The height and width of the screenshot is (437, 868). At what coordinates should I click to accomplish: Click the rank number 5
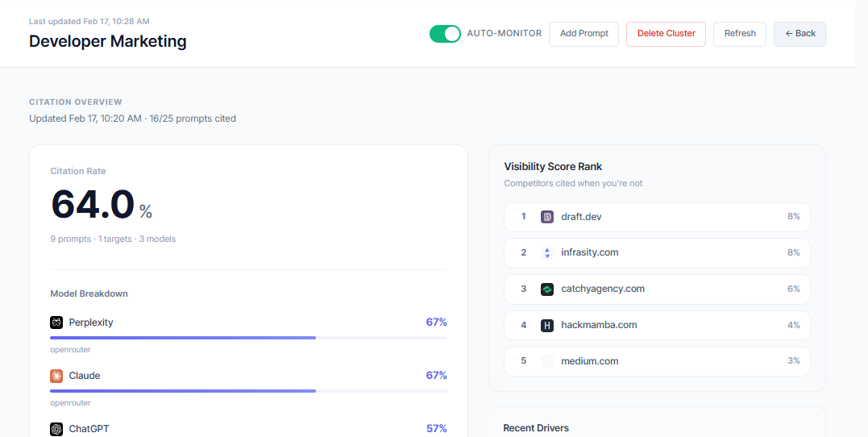[524, 360]
